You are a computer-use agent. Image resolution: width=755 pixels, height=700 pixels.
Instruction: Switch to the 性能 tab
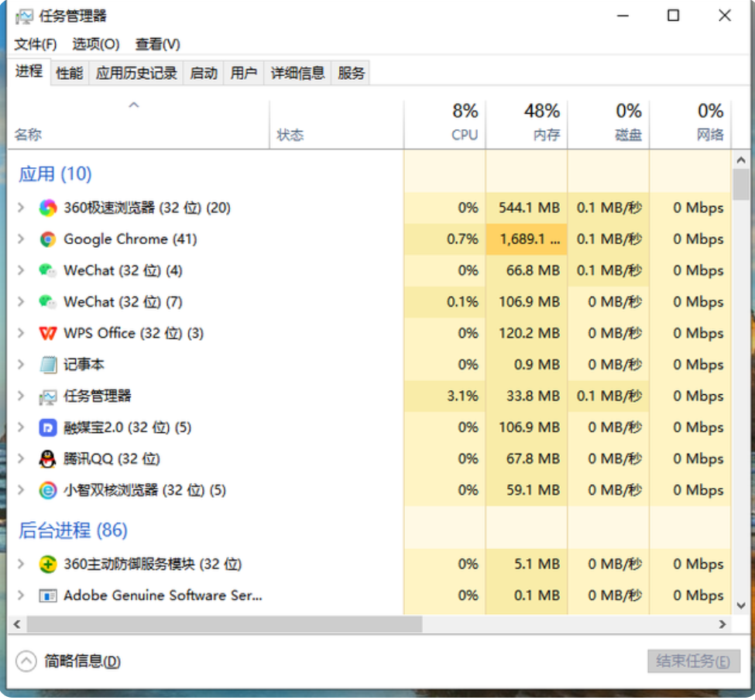click(69, 74)
